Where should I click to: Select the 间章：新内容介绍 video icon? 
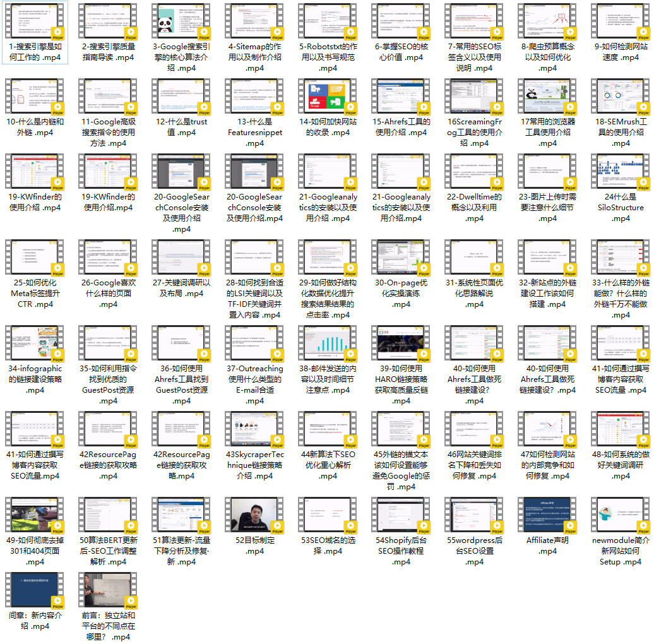pyautogui.click(x=35, y=590)
